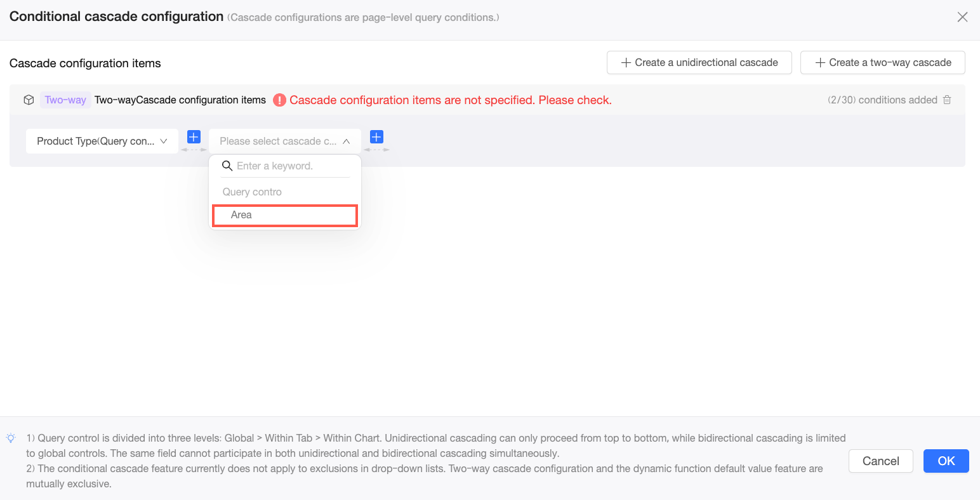980x500 pixels.
Task: Click Create a unidirectional cascade
Action: click(x=699, y=62)
